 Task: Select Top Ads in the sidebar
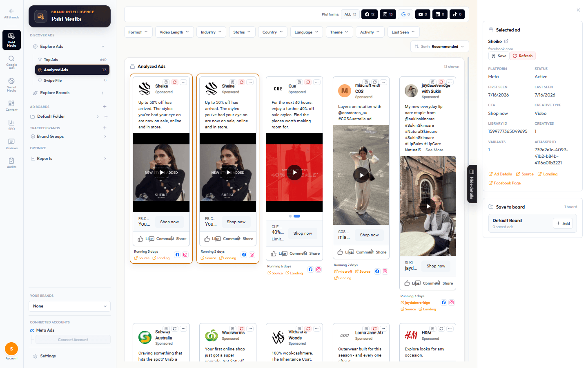[72, 60]
